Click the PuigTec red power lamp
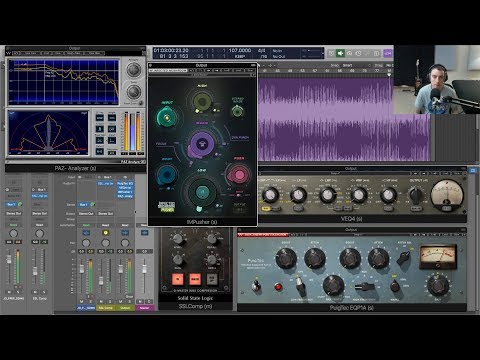This screenshot has width=480, height=360. point(278,286)
